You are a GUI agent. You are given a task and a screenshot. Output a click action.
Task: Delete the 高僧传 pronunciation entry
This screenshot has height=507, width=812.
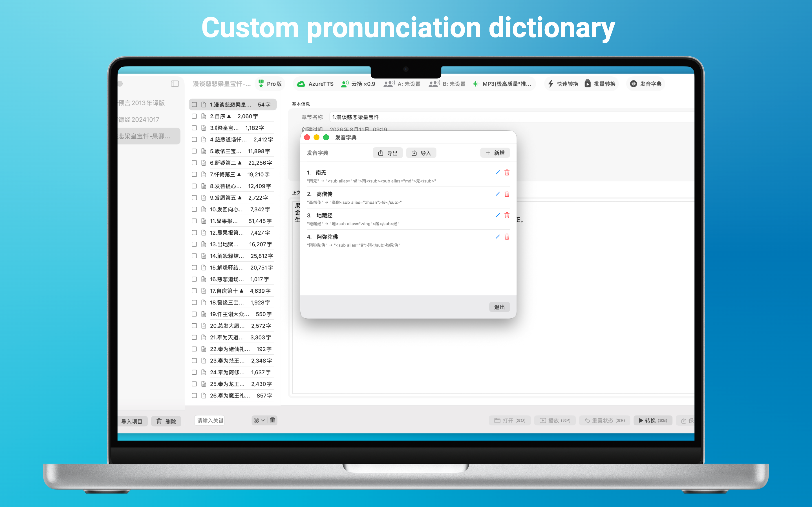coord(507,194)
